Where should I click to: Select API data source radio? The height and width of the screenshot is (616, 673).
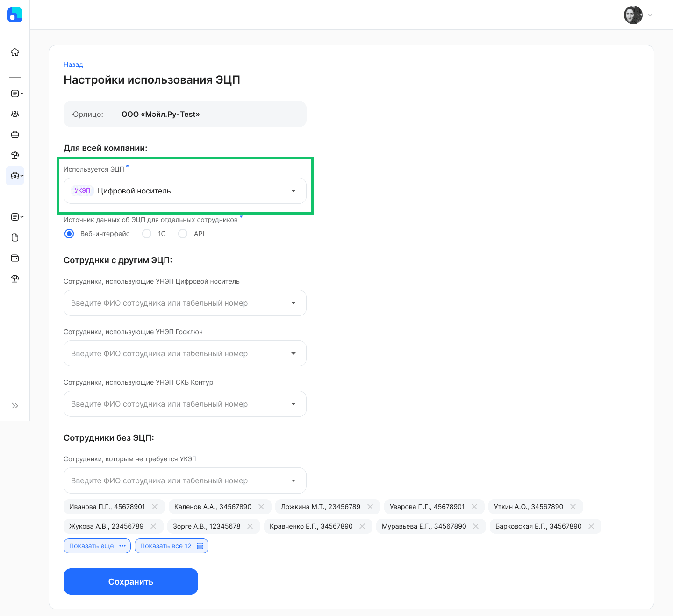coord(183,234)
